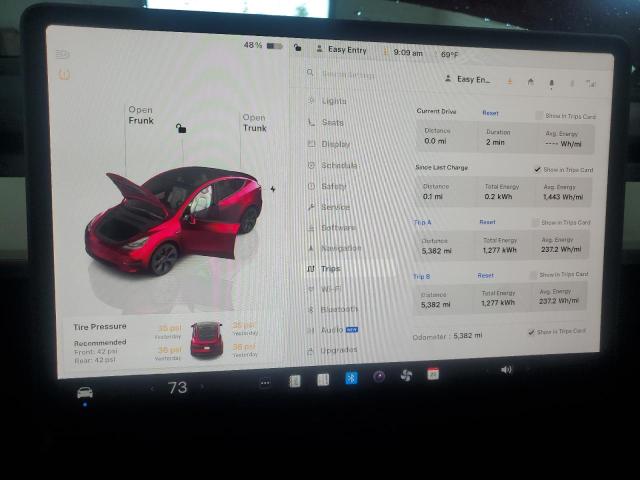Decrease temperature with the left arrow
The width and height of the screenshot is (640, 480).
(152, 388)
